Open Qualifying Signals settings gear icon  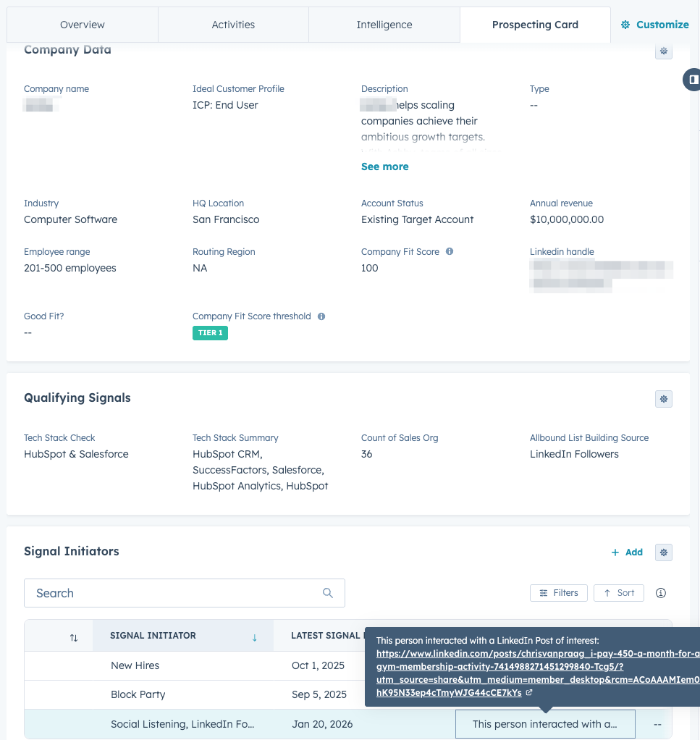[x=663, y=399]
